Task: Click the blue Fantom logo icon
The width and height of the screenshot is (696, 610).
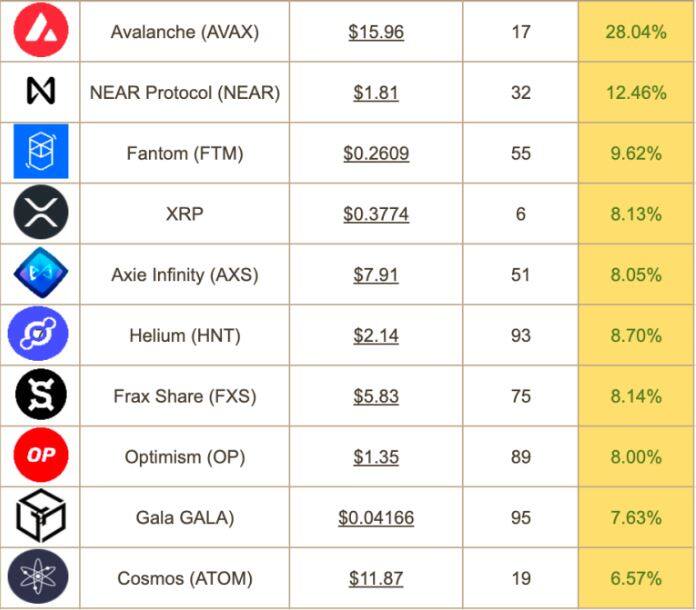Action: 41,151
